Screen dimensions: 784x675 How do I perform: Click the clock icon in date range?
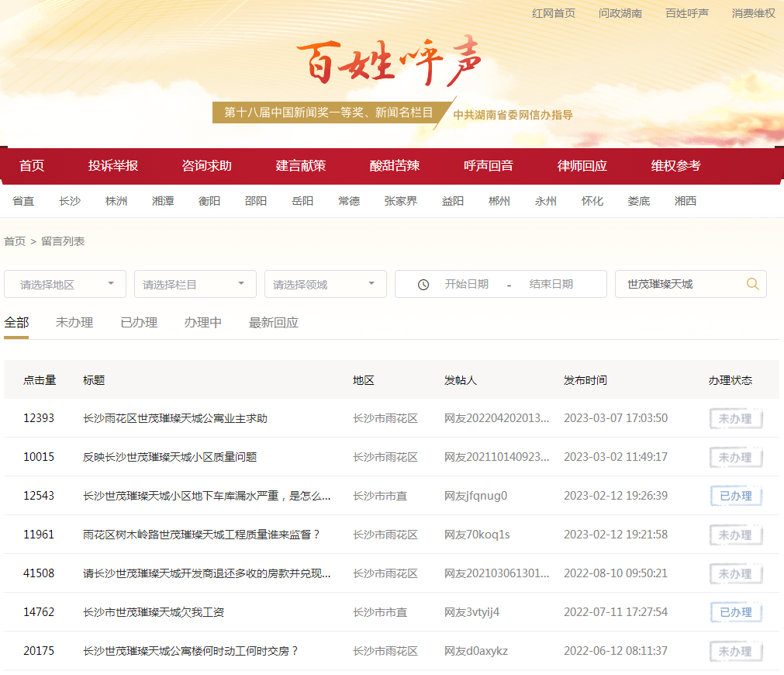(x=423, y=285)
